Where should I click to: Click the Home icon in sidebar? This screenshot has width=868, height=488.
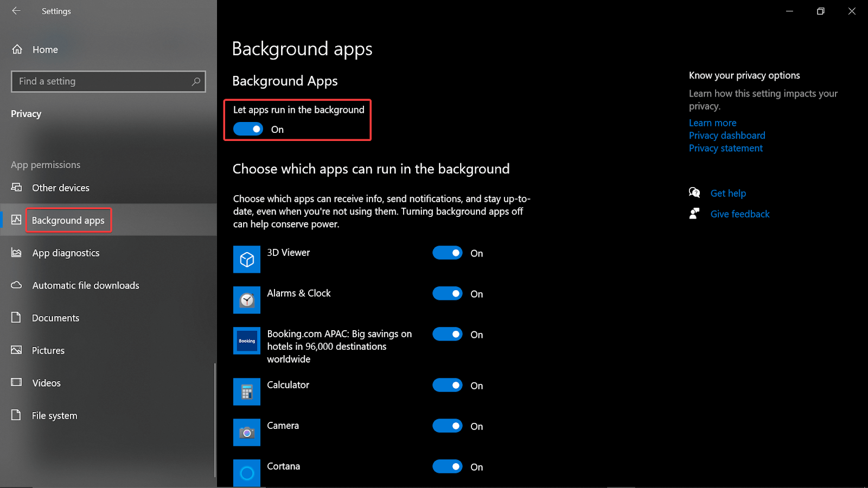click(17, 49)
